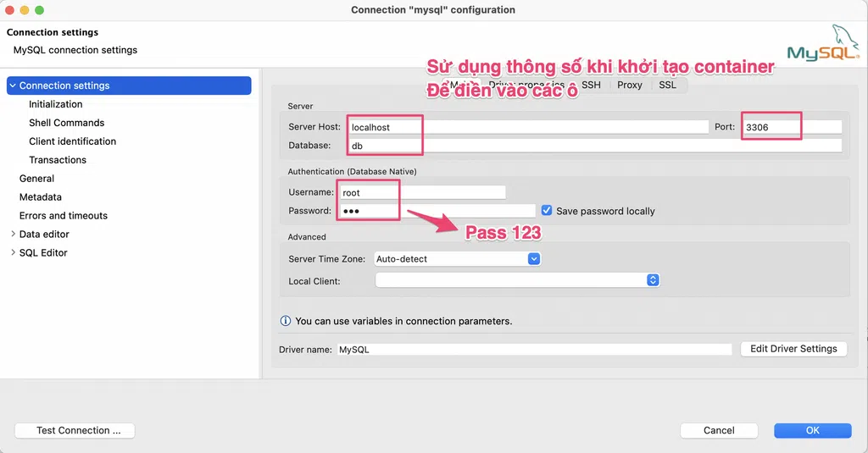
Task: Select SQL Editor tree item
Action: click(43, 253)
